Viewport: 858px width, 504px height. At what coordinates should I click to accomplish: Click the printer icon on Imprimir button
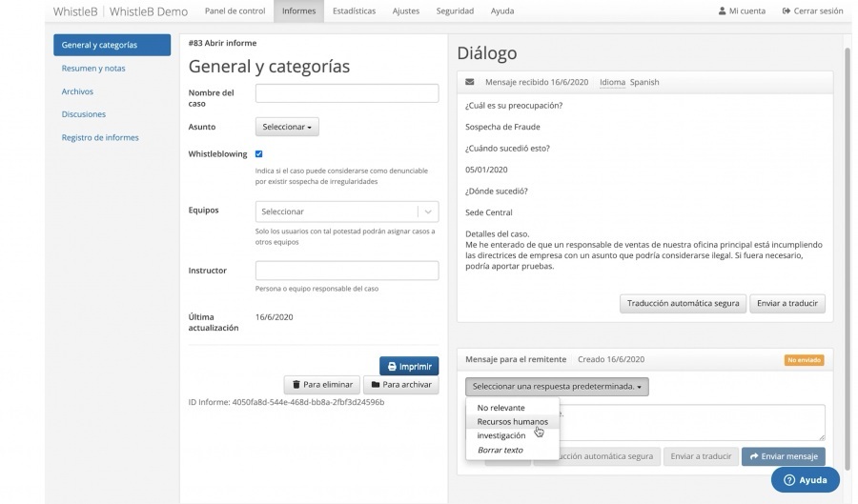(392, 366)
